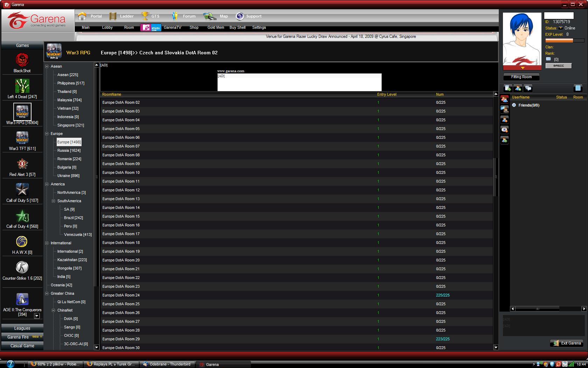Click the add friend icon

click(518, 88)
